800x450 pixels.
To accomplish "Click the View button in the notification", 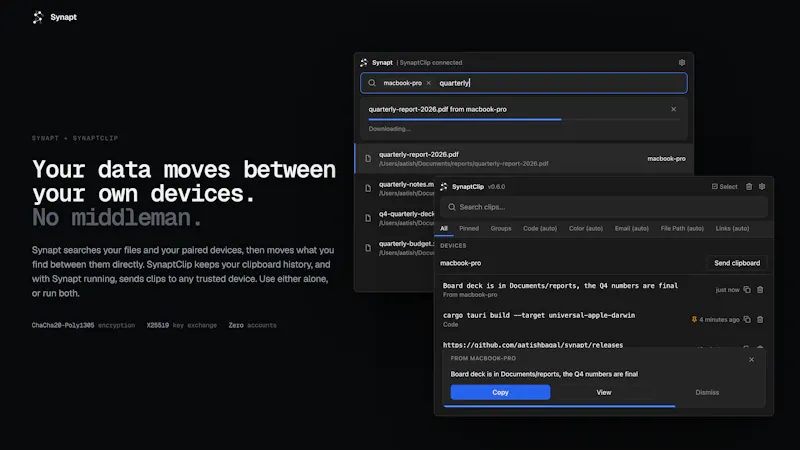I will click(604, 392).
